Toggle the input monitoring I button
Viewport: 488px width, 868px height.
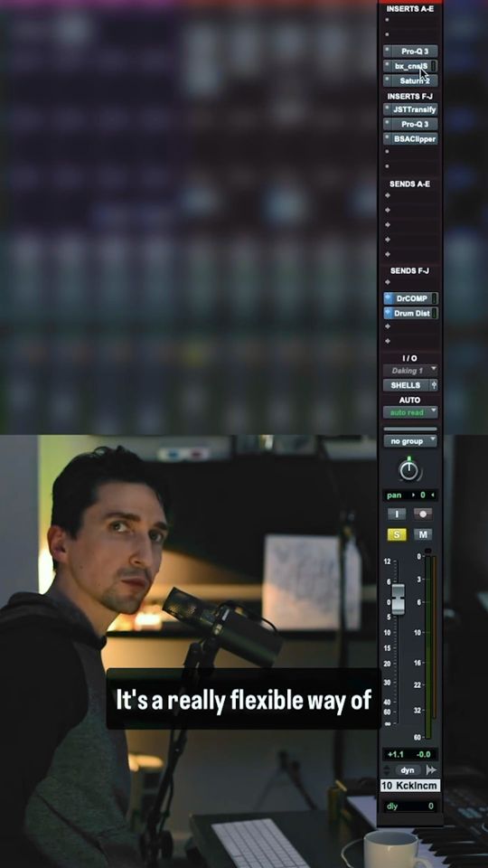(397, 514)
